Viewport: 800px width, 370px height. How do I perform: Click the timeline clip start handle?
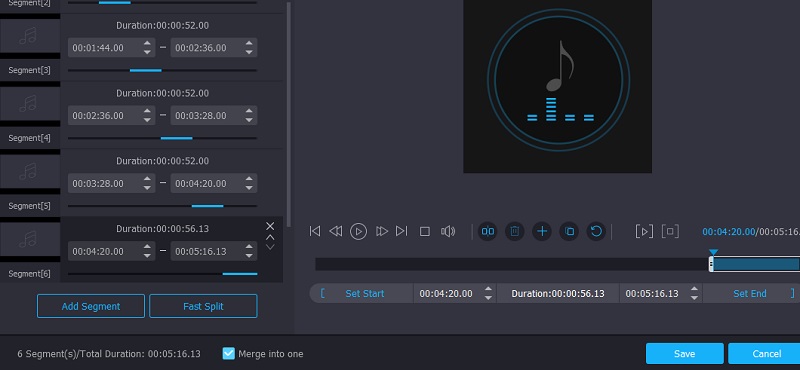711,264
